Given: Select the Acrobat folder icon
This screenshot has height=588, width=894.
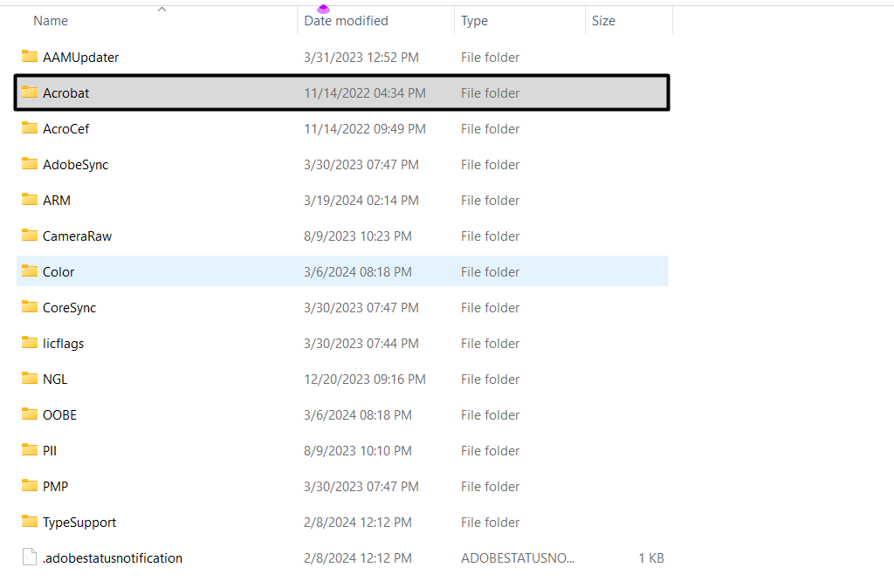Looking at the screenshot, I should [x=30, y=92].
